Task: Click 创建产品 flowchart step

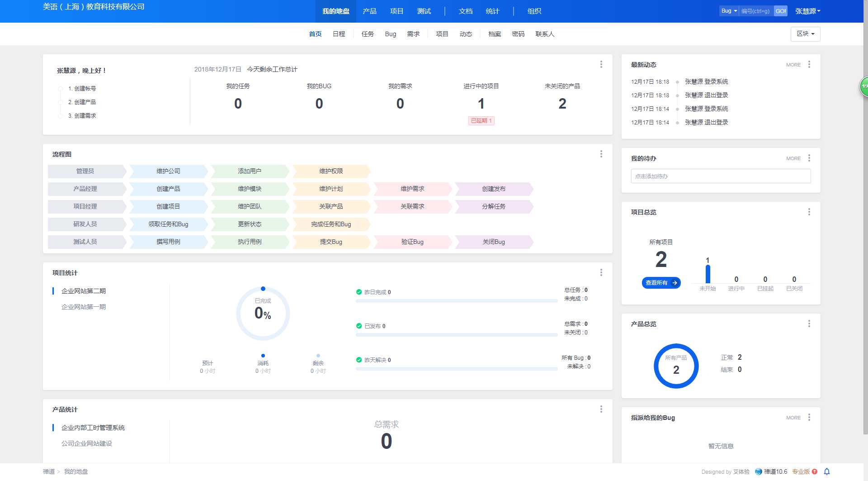Action: coord(168,189)
